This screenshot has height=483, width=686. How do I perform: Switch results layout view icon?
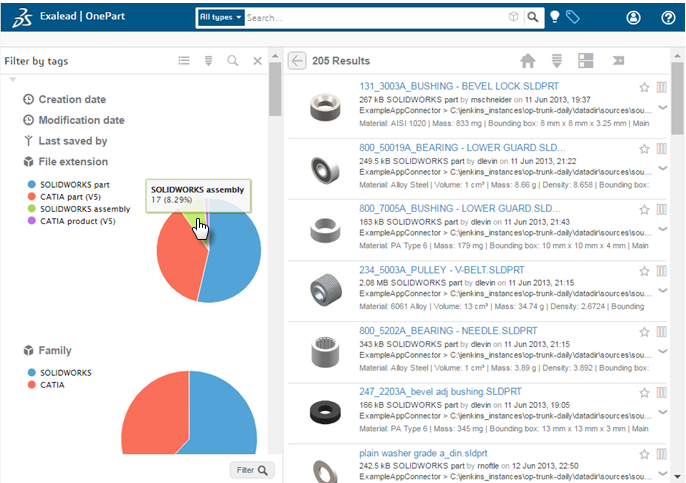point(585,60)
